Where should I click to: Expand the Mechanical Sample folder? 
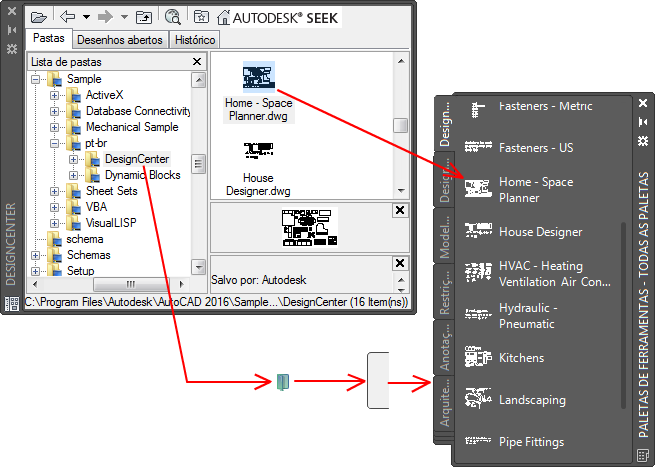click(x=54, y=127)
